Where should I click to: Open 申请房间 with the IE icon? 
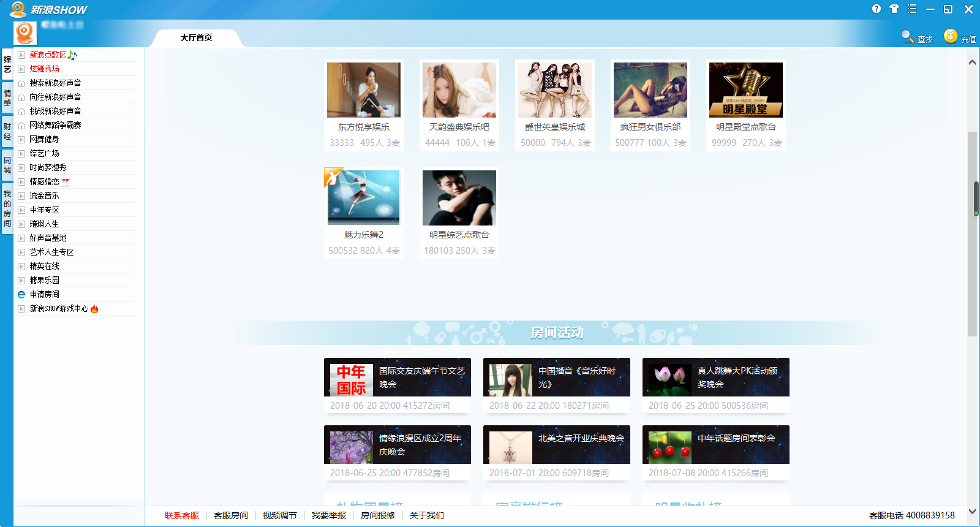(x=21, y=295)
